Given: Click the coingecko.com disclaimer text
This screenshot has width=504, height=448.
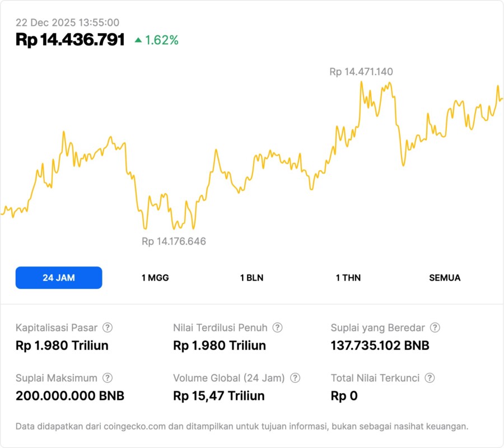Looking at the screenshot, I should (242, 427).
